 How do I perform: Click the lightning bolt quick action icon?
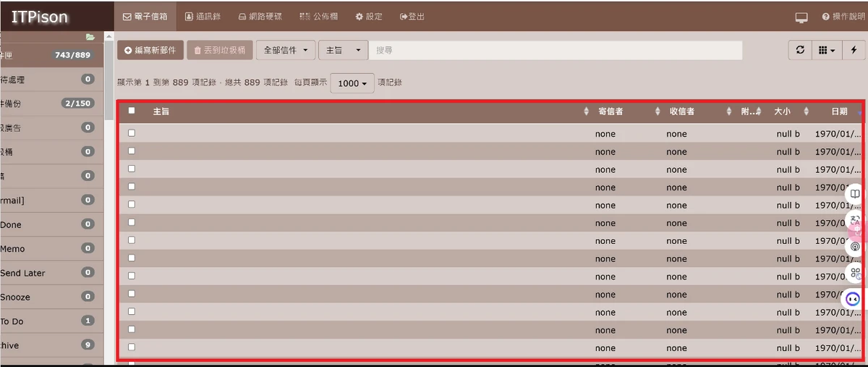[854, 50]
